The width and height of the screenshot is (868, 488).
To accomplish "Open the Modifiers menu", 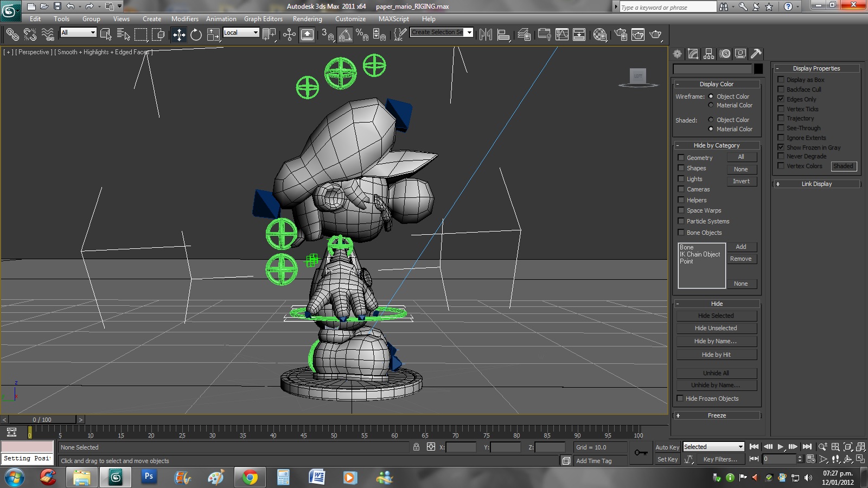I will point(185,19).
